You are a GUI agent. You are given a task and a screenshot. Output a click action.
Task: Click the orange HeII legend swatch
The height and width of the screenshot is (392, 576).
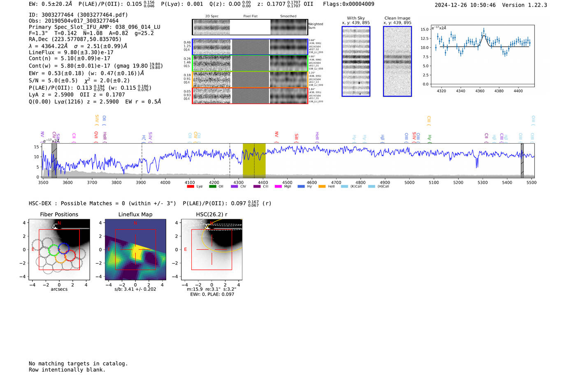(x=322, y=186)
